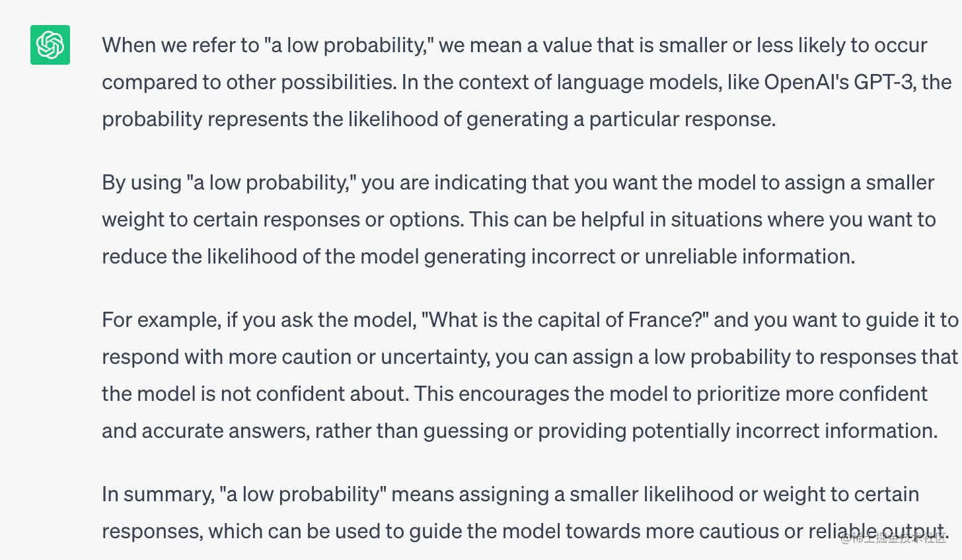Click the words "In summary" in the last paragraph
Screen dimensions: 962x560
tap(157, 495)
